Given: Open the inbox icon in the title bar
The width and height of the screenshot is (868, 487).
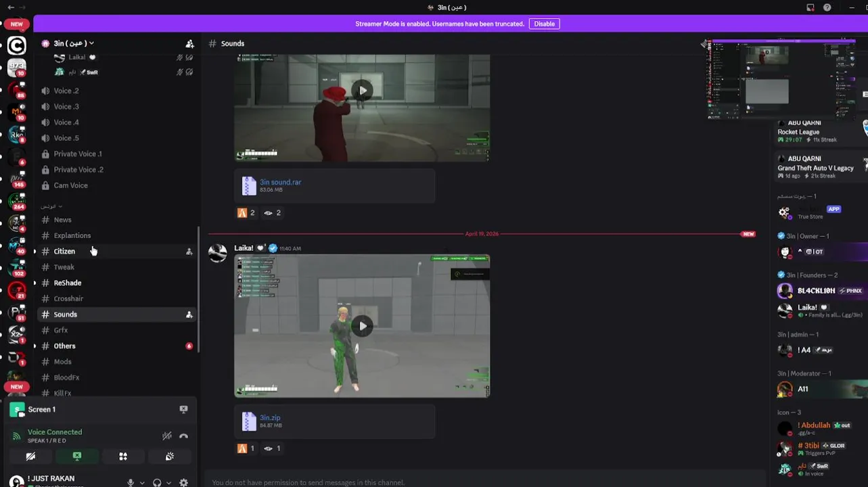Looking at the screenshot, I should coord(810,7).
